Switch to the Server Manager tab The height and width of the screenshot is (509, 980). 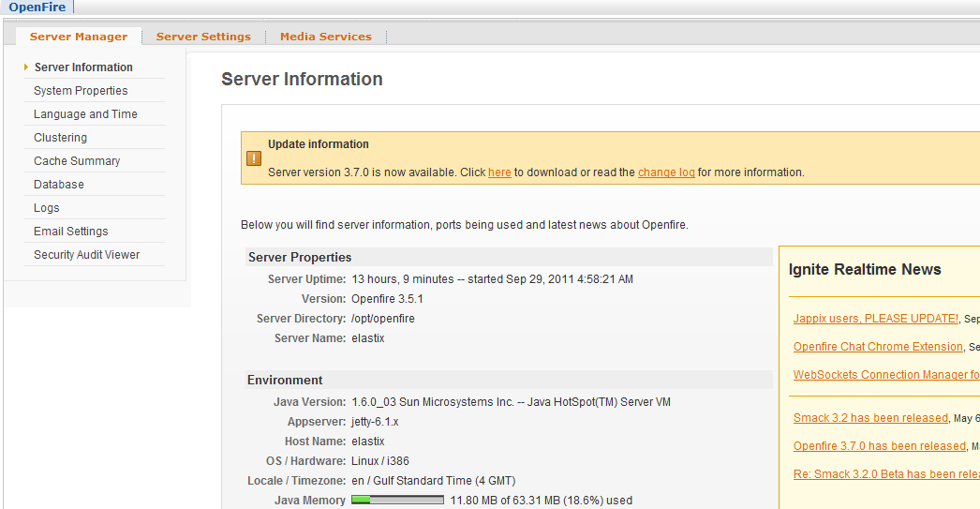[x=79, y=37]
